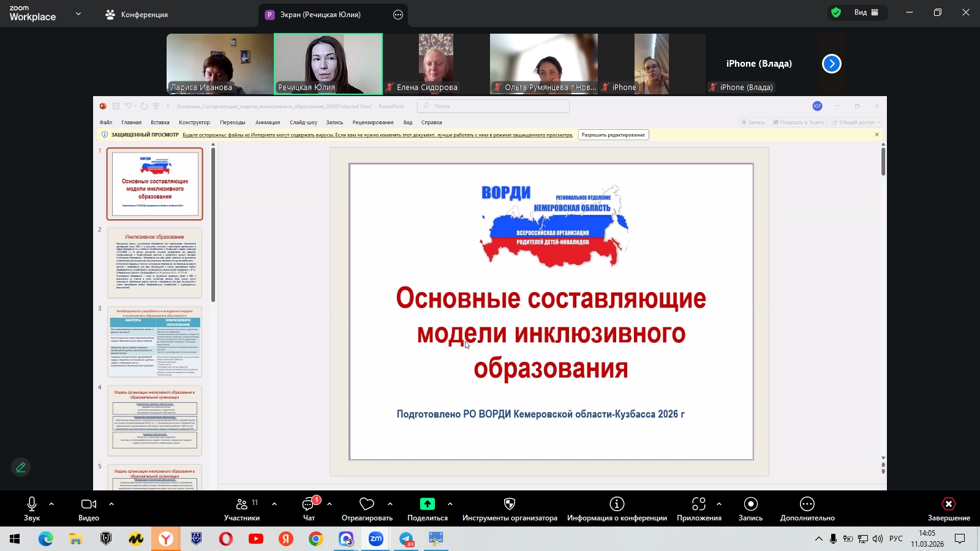This screenshot has width=980, height=551.
Task: Expand the video options arrow
Action: pos(111,504)
